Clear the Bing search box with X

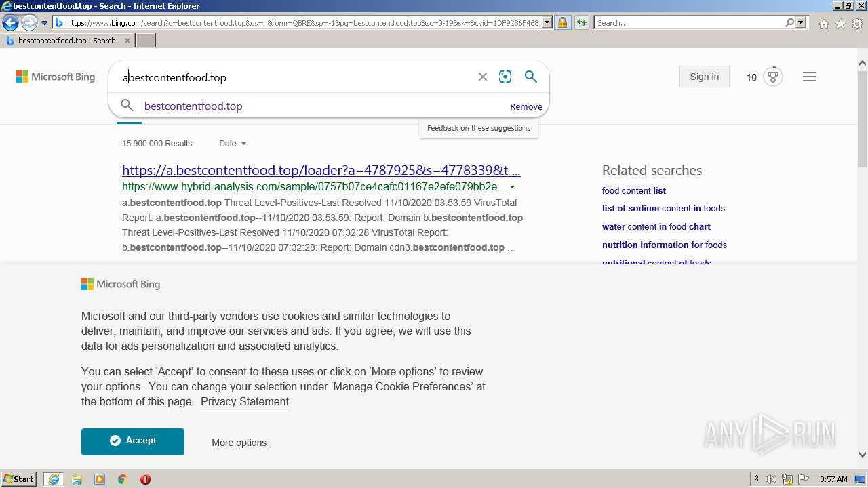(x=483, y=77)
